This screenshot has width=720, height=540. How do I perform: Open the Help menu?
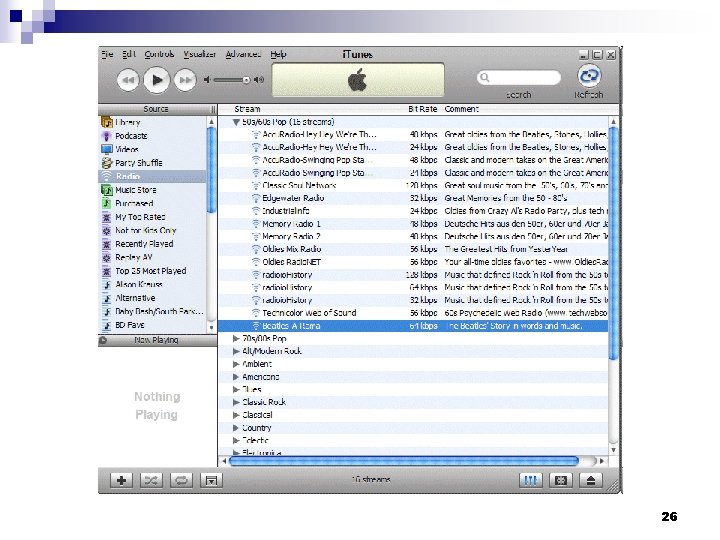pyautogui.click(x=278, y=54)
